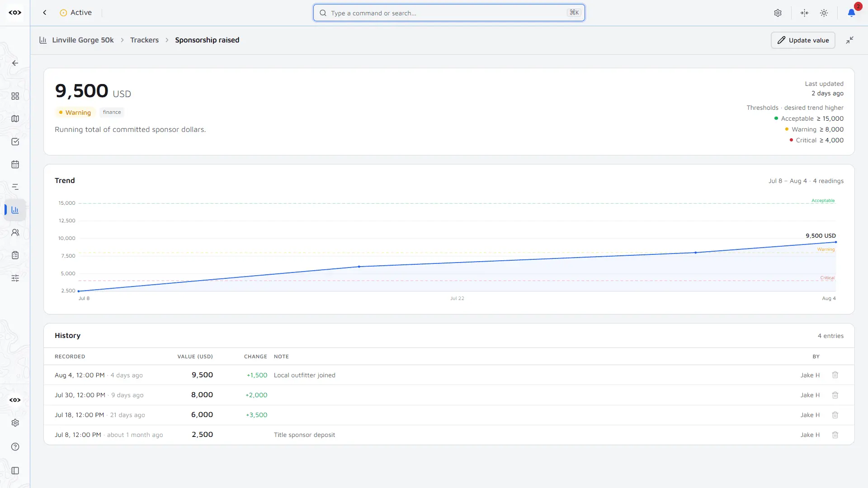868x488 pixels.
Task: Click the VALUE (USD) column header
Action: [x=195, y=357]
